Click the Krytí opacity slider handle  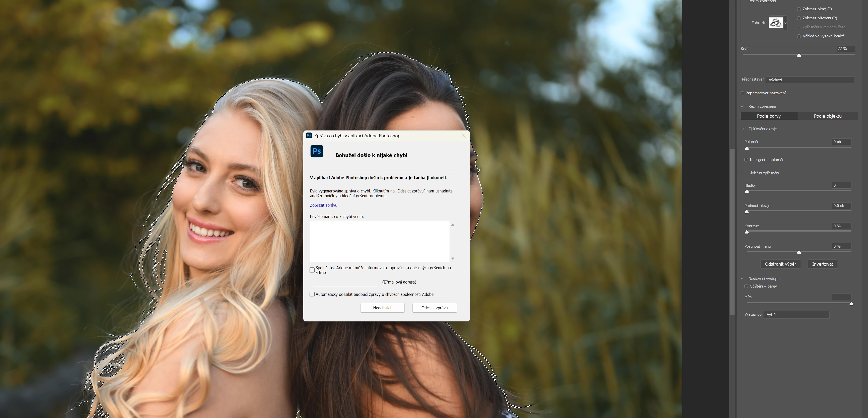[799, 55]
